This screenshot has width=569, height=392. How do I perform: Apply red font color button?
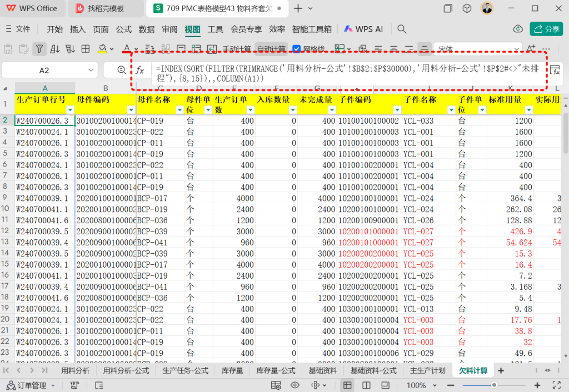tap(127, 49)
